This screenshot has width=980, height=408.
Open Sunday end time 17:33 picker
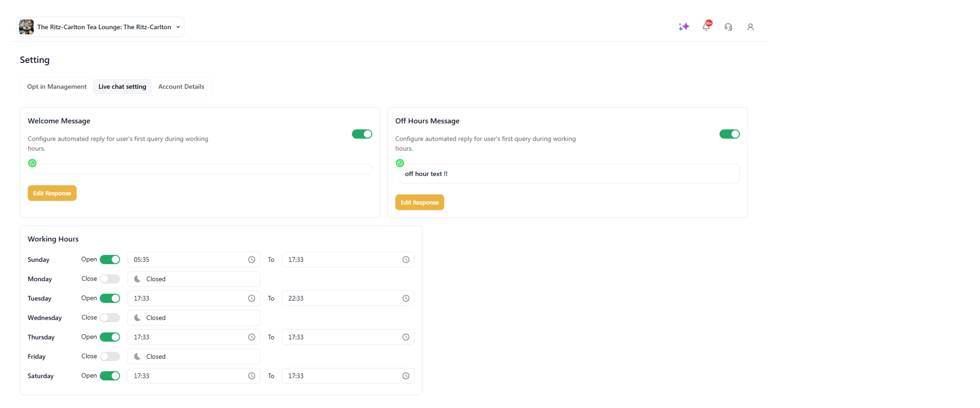[342, 260]
